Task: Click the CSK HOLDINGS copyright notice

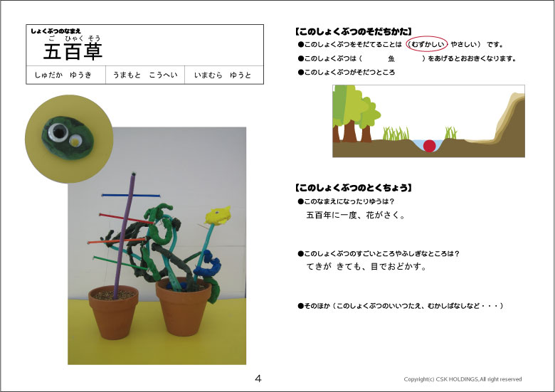Action: [x=462, y=379]
